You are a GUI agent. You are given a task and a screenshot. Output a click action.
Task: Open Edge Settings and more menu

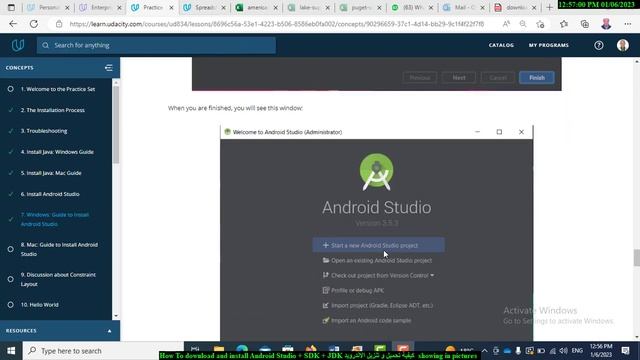(x=628, y=24)
